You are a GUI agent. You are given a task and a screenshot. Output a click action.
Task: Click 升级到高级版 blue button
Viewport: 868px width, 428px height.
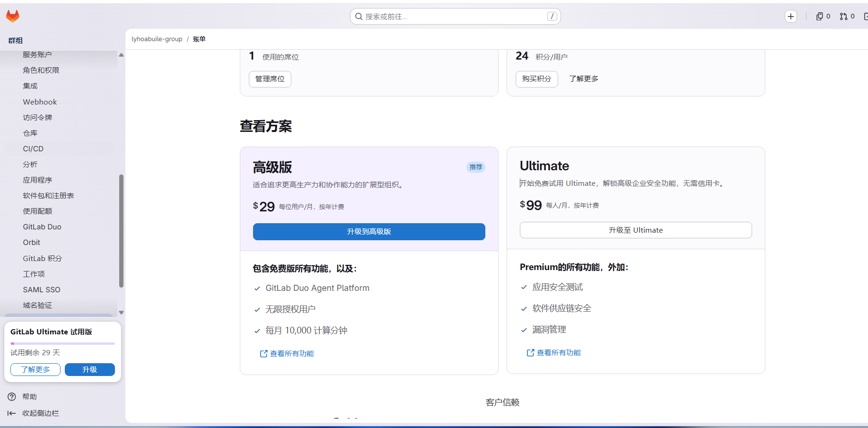click(x=369, y=232)
